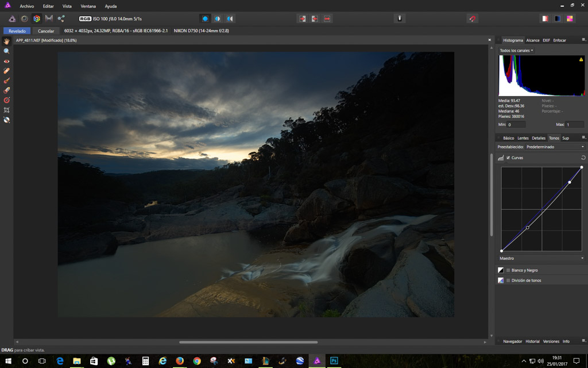Click the Cancelar button
The width and height of the screenshot is (588, 368).
pyautogui.click(x=46, y=31)
